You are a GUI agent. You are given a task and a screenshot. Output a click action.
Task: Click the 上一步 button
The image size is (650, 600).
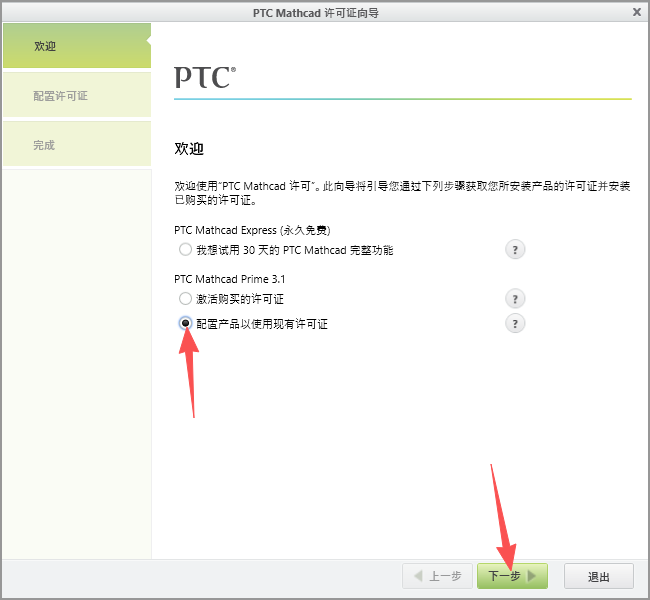pos(437,576)
